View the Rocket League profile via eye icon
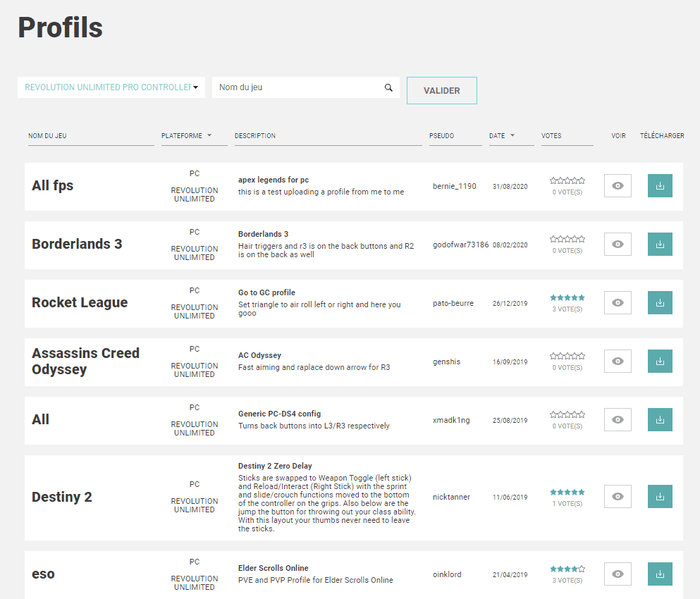The image size is (700, 599). coord(618,303)
